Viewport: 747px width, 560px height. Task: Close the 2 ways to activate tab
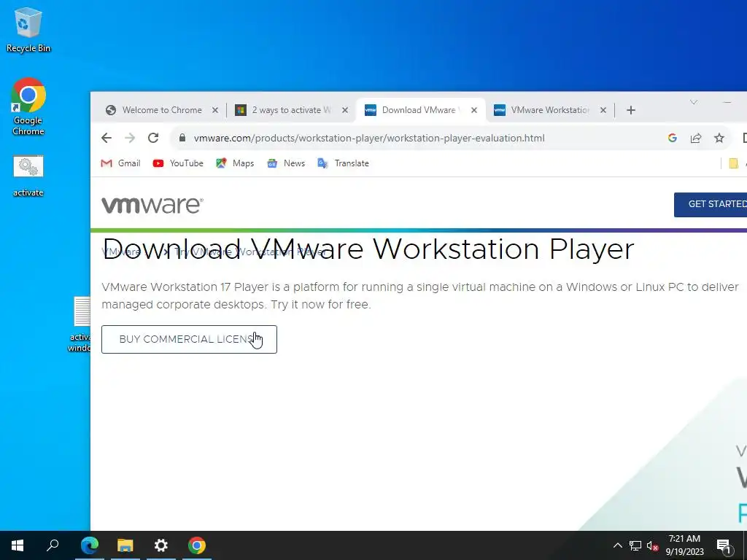pos(345,110)
